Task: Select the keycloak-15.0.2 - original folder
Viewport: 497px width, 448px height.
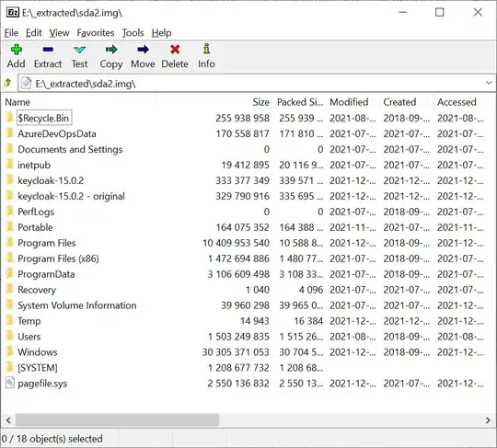Action: click(x=71, y=196)
